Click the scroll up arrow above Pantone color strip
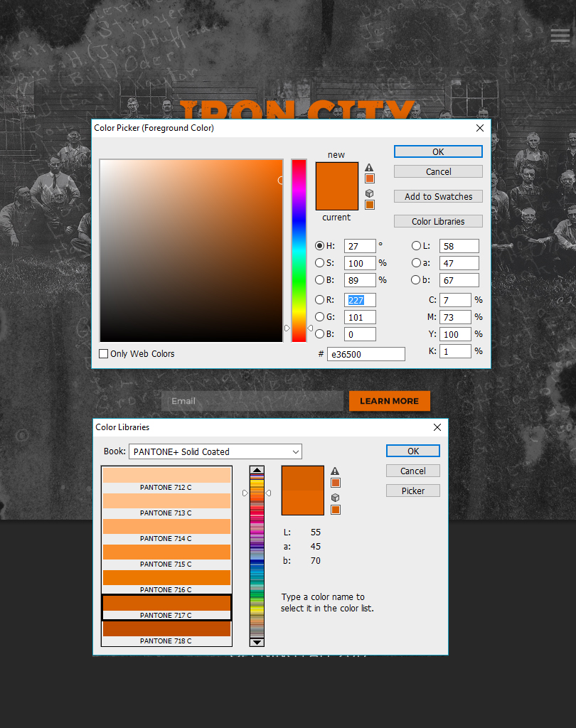Image resolution: width=576 pixels, height=728 pixels. [x=257, y=471]
